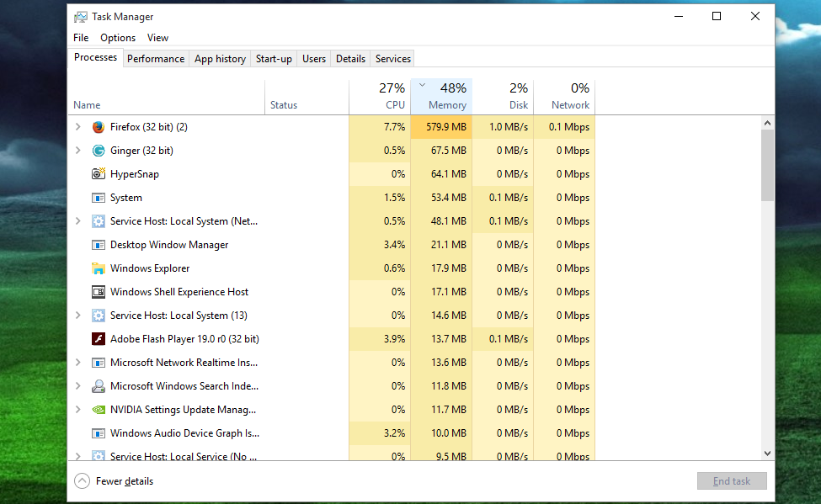Screen dimensions: 821x504
Task: Click the NVIDIA Settings Update Manager icon
Action: point(98,410)
